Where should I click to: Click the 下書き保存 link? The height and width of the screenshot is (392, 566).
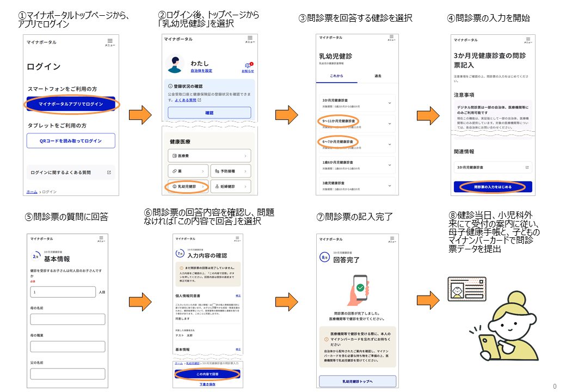pos(207,384)
